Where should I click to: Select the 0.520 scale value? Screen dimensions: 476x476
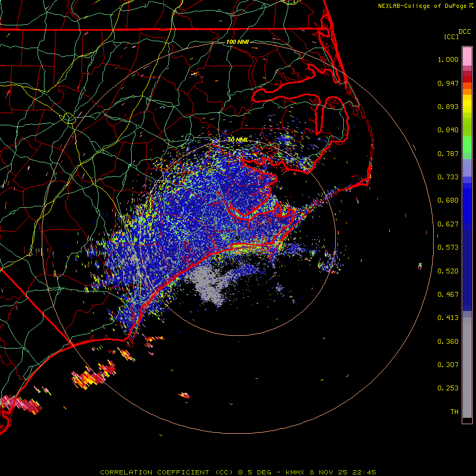coord(448,271)
